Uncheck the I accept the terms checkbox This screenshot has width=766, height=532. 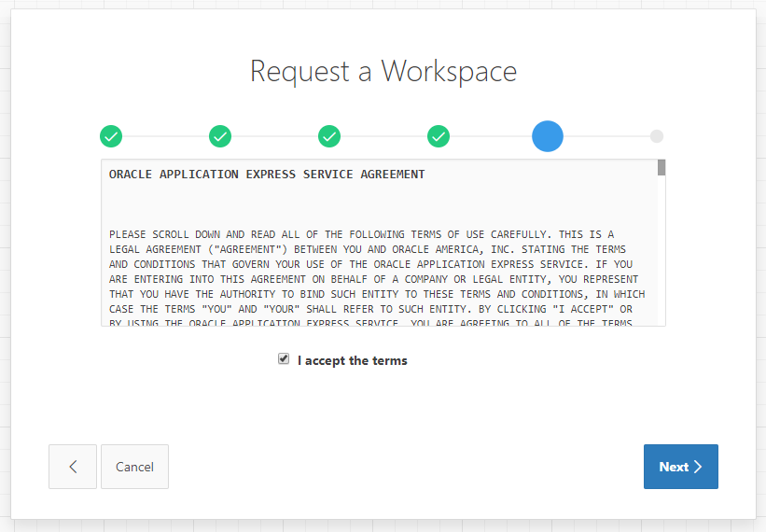[x=284, y=359]
